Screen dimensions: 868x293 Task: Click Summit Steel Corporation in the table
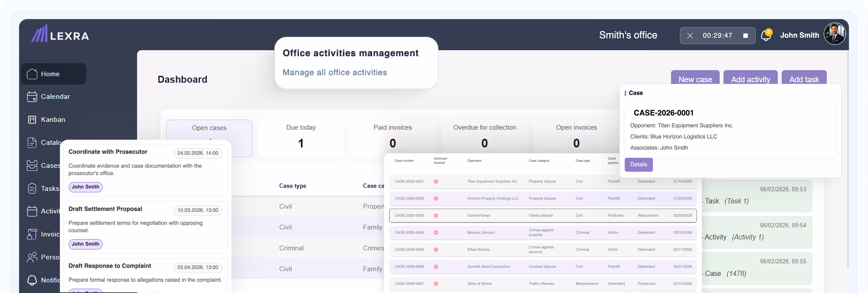tap(488, 267)
